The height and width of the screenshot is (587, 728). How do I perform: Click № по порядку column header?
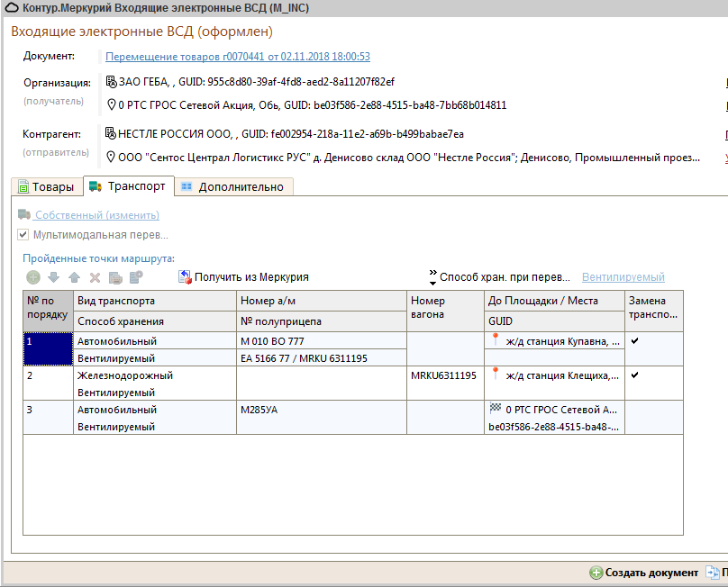pyautogui.click(x=49, y=311)
